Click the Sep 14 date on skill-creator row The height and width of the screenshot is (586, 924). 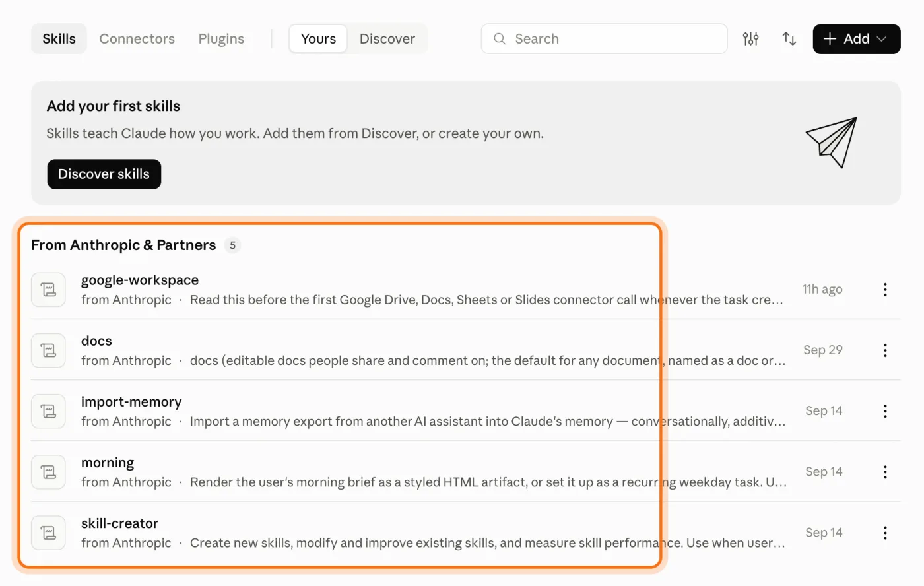824,532
